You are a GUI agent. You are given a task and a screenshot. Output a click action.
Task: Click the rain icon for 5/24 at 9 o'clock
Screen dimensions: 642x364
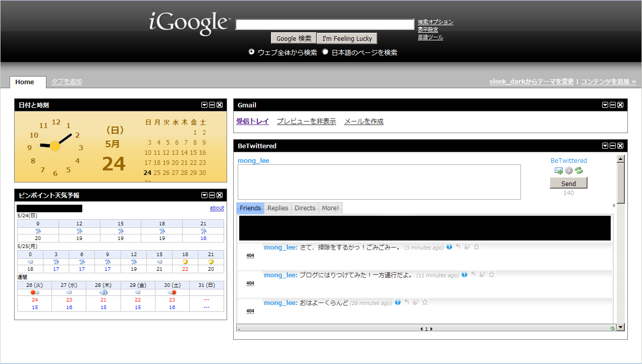point(38,231)
